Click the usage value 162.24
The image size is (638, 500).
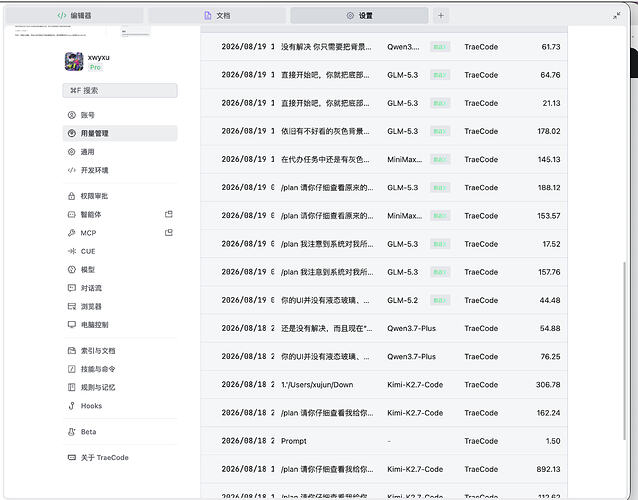click(548, 413)
